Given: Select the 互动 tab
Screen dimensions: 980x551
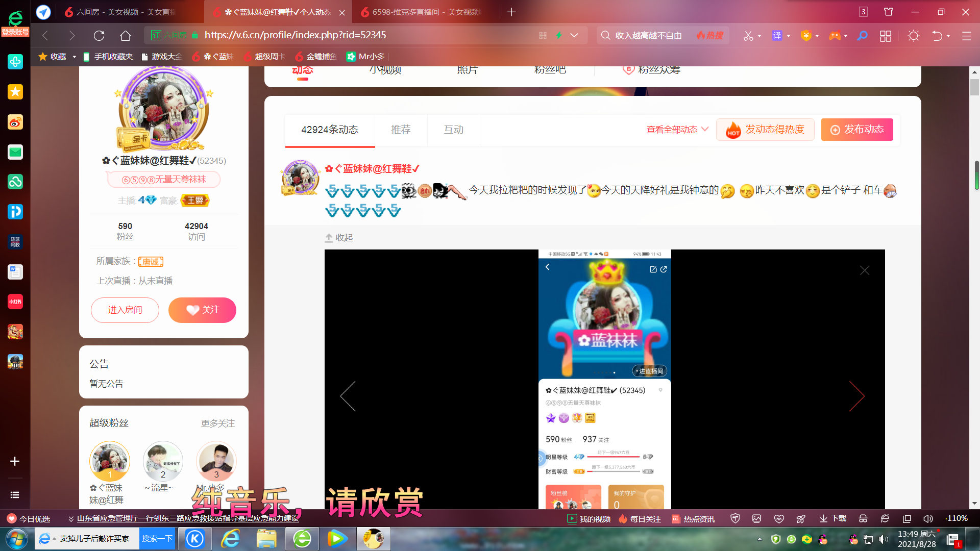Looking at the screenshot, I should tap(454, 130).
